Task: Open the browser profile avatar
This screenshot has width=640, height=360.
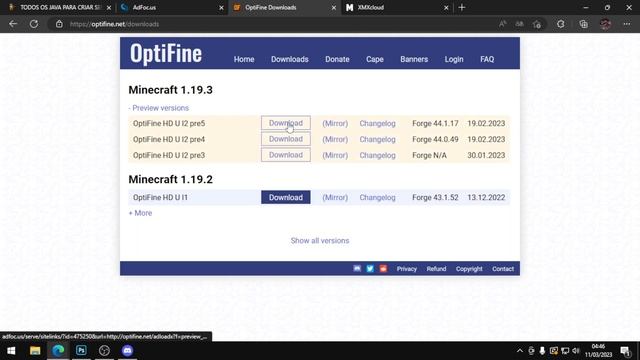Action: (x=605, y=24)
